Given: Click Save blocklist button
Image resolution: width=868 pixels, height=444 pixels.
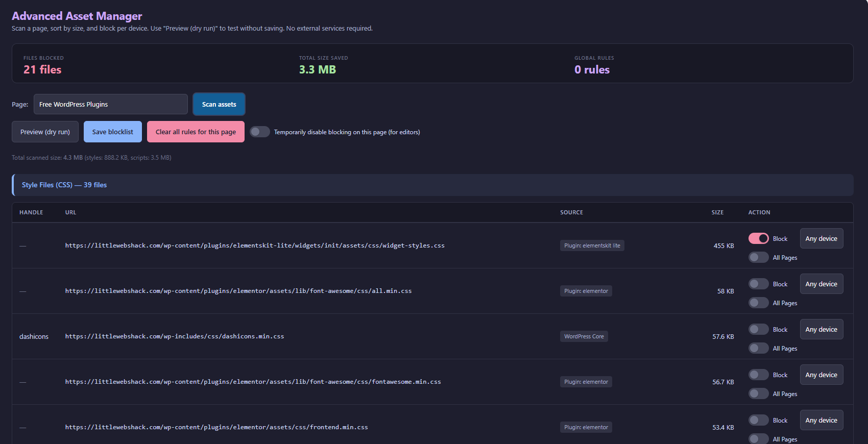Looking at the screenshot, I should [112, 132].
